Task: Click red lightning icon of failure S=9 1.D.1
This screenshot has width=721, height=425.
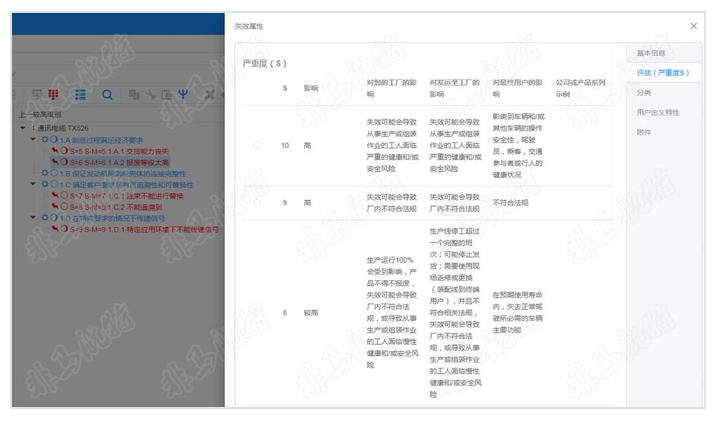Action: click(x=55, y=228)
